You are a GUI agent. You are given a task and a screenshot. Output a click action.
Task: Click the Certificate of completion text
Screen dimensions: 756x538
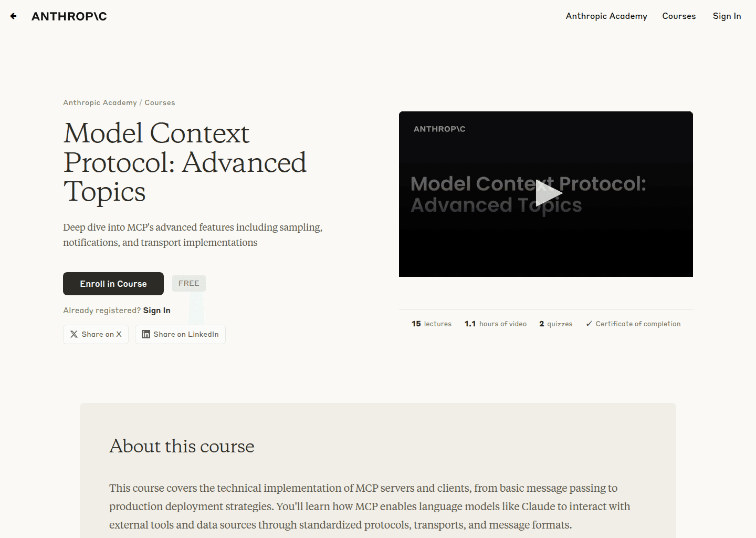tap(638, 324)
